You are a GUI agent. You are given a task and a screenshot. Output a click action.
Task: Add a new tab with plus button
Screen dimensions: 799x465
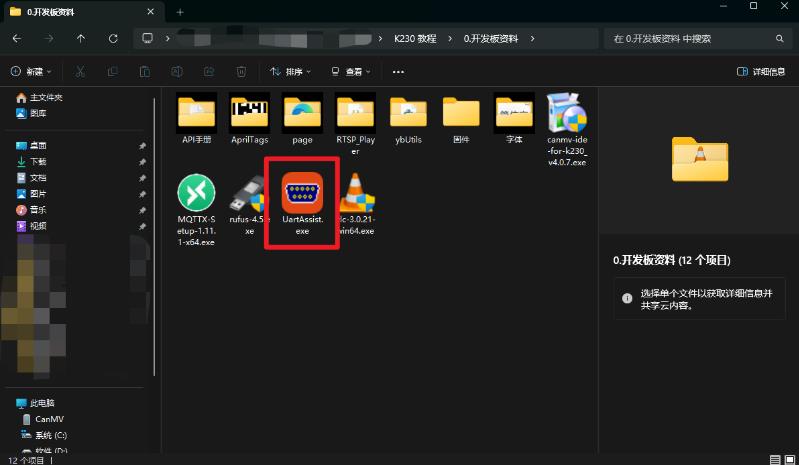pos(180,12)
